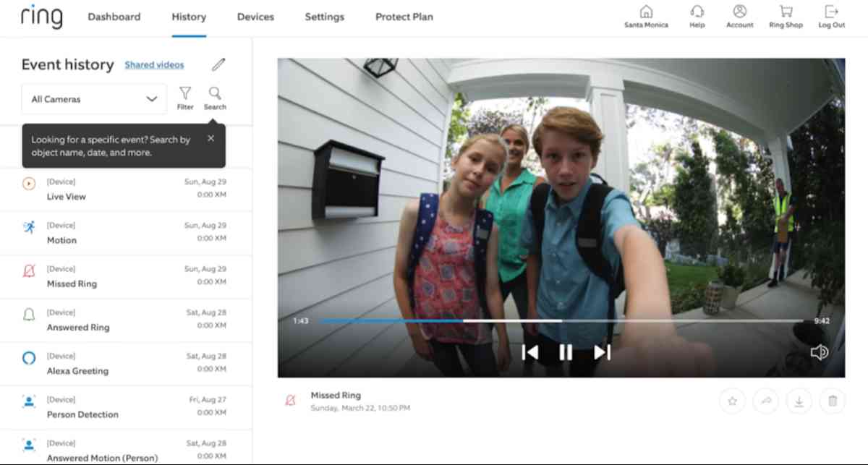This screenshot has width=868, height=465.
Task: Skip to the next video event
Action: tap(602, 352)
